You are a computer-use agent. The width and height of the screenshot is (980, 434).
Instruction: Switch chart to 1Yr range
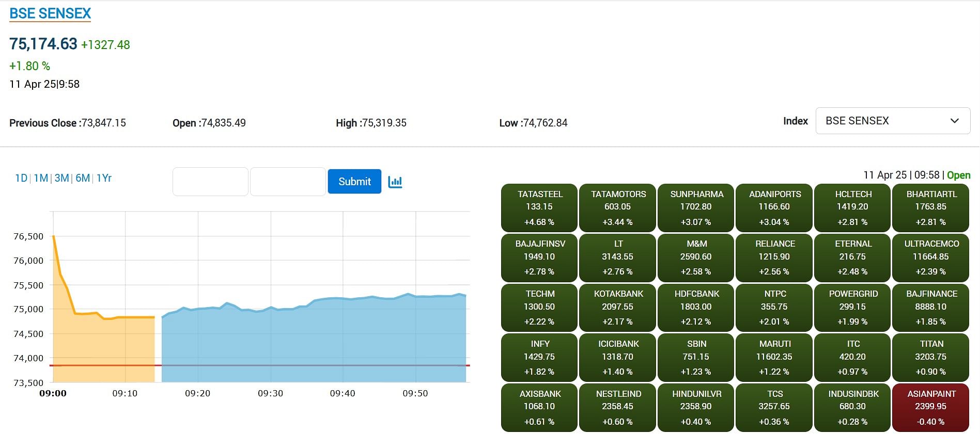(104, 178)
